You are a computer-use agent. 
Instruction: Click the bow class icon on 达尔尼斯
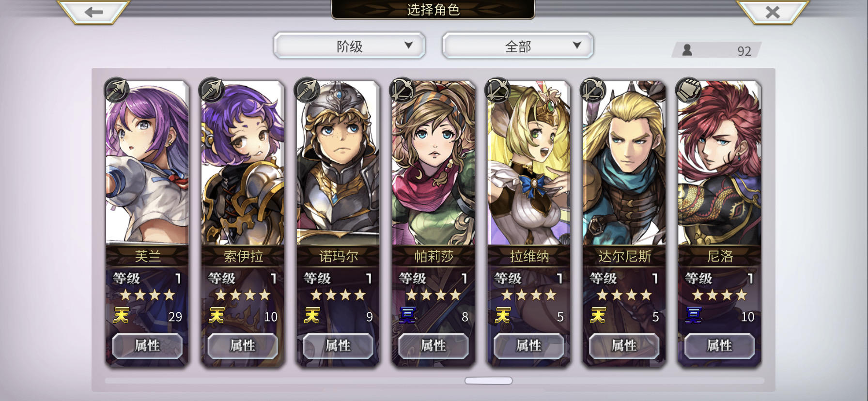point(593,90)
